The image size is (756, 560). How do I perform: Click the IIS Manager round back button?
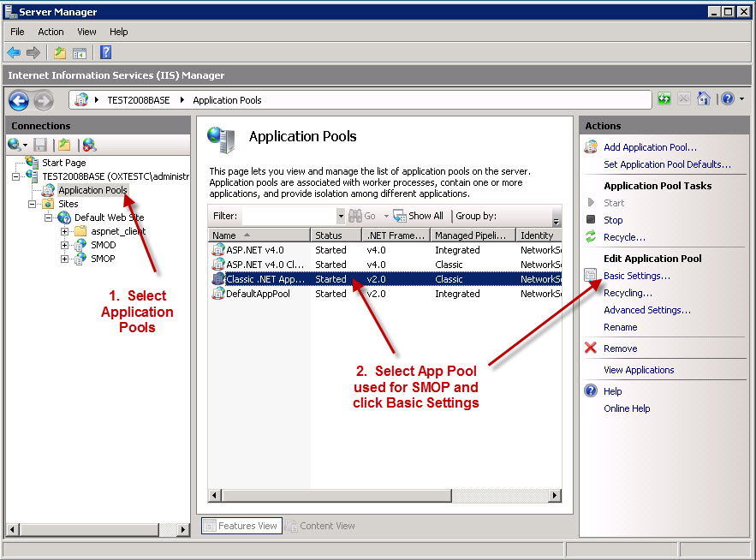pyautogui.click(x=19, y=101)
